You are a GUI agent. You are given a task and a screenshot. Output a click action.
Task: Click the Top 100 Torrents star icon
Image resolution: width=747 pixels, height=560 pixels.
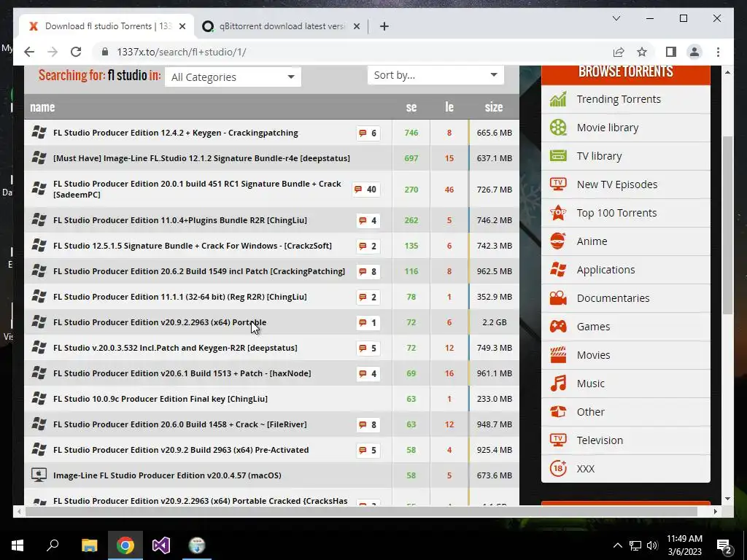[x=558, y=213]
